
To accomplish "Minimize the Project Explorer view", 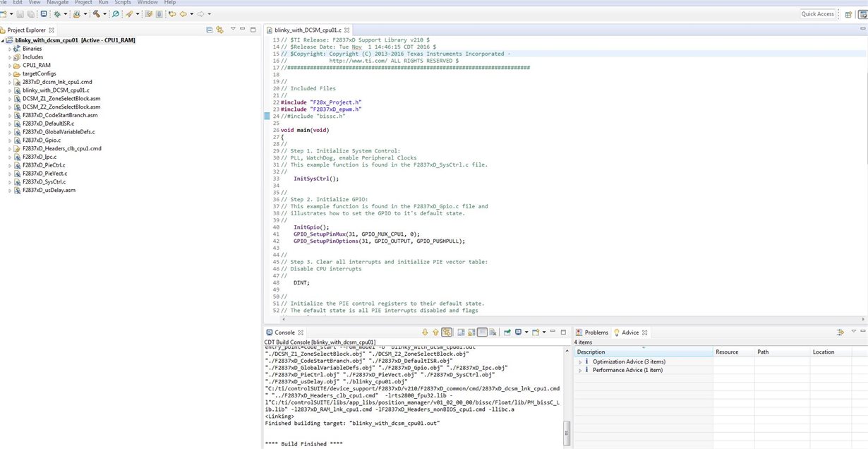I will 243,29.
